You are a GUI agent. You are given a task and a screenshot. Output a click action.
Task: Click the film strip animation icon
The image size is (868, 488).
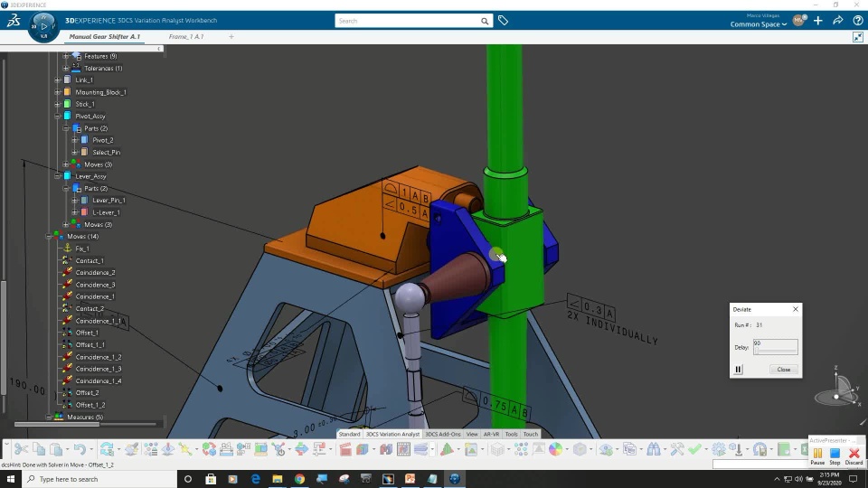pyautogui.click(x=403, y=449)
